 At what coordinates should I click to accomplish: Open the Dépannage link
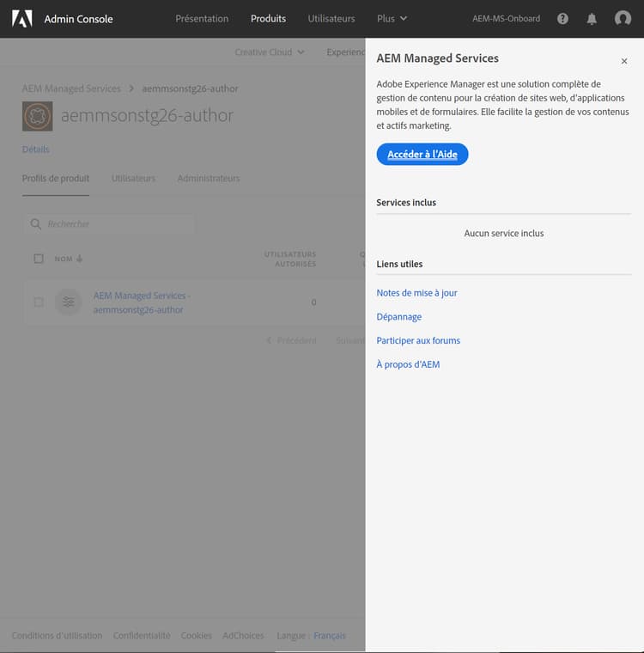click(398, 317)
